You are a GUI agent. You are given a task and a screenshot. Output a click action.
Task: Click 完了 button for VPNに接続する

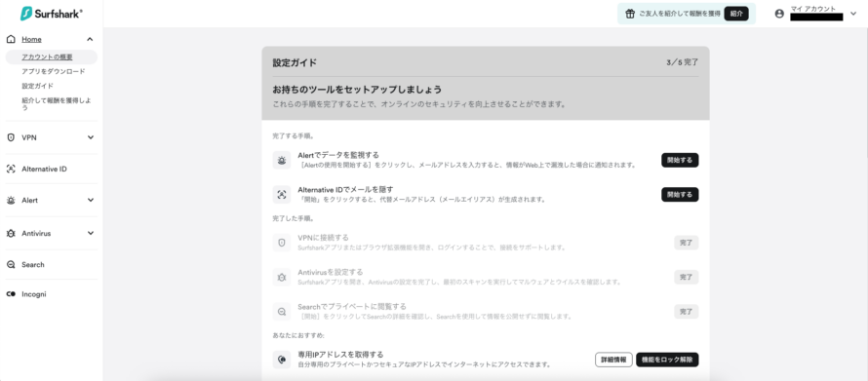(x=687, y=243)
